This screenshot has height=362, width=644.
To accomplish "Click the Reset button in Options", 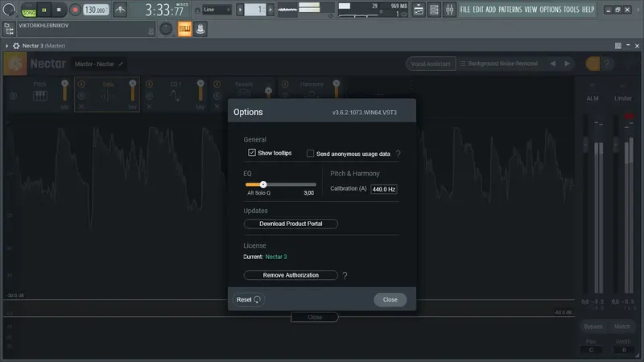I will click(x=249, y=299).
